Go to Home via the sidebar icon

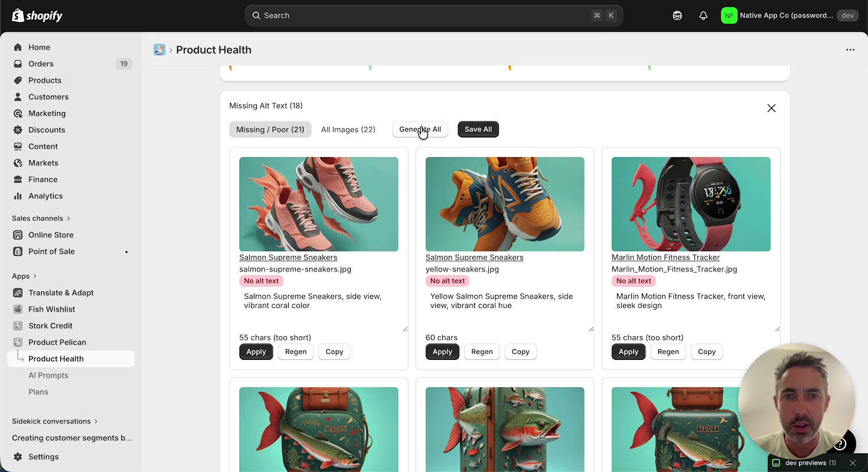pyautogui.click(x=19, y=47)
